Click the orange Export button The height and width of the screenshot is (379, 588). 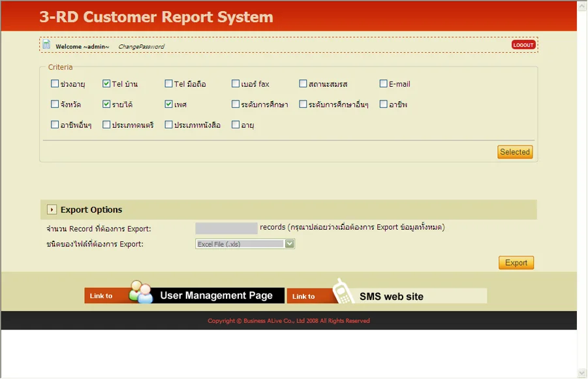[x=516, y=263]
